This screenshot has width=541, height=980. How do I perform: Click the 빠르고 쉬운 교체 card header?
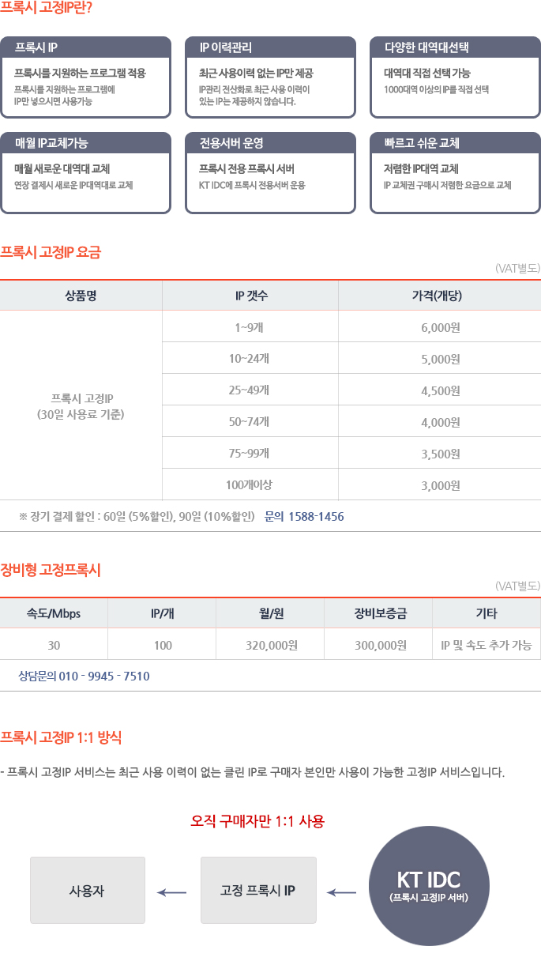click(x=455, y=143)
